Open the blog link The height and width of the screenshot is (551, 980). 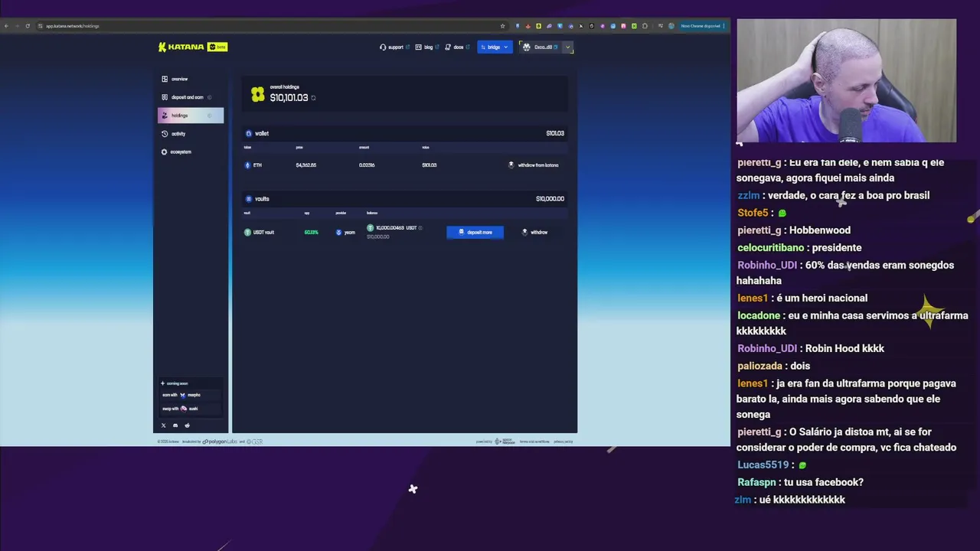point(427,47)
